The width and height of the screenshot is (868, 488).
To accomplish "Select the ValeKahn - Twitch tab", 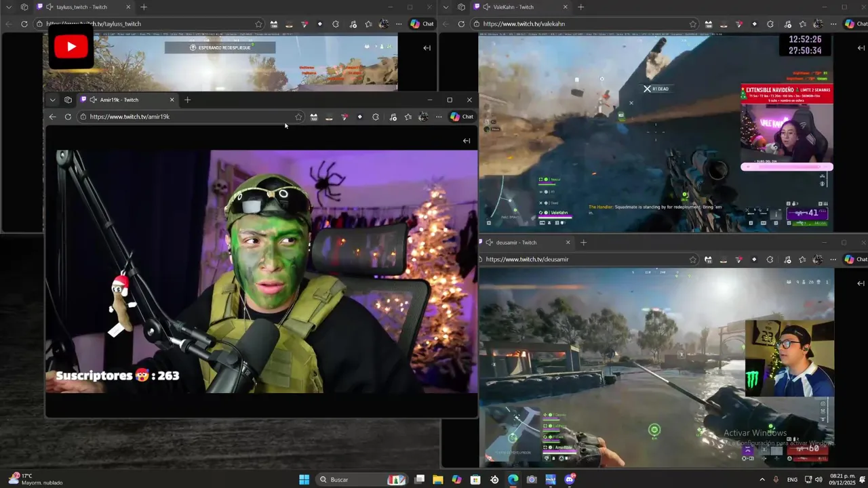I will tap(521, 7).
